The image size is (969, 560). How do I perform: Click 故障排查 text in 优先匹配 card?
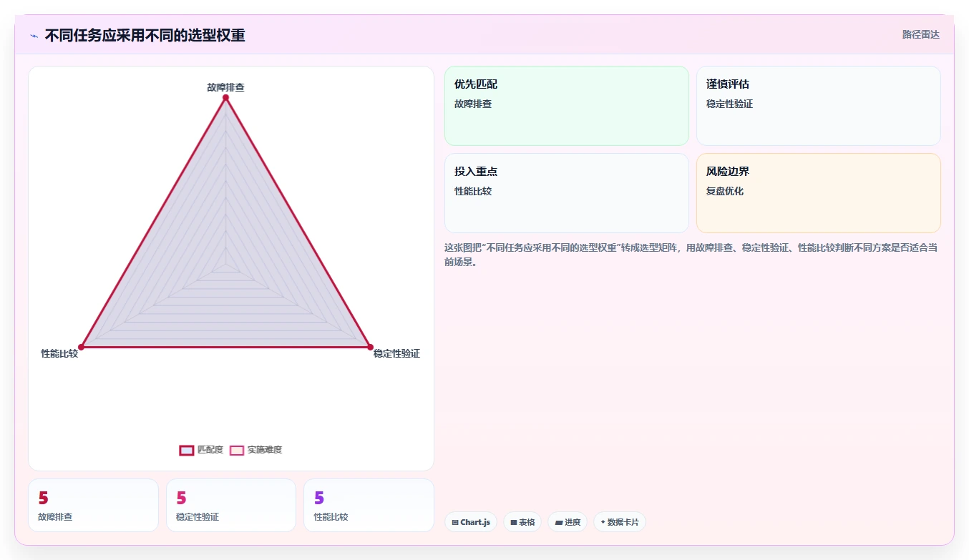tap(473, 104)
